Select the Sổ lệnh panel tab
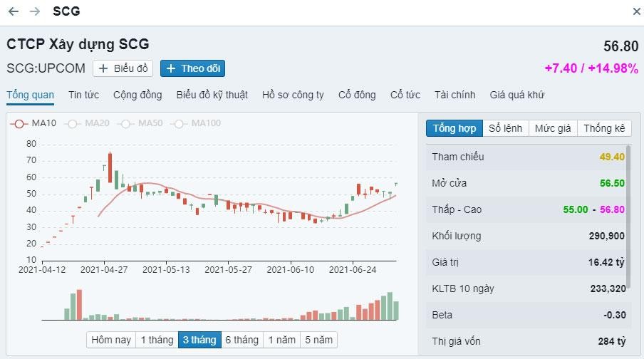The image size is (644, 359). coord(505,128)
